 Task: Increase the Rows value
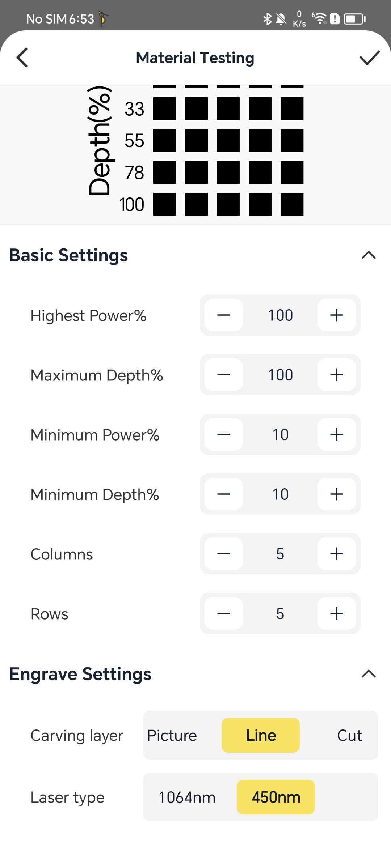(x=336, y=613)
